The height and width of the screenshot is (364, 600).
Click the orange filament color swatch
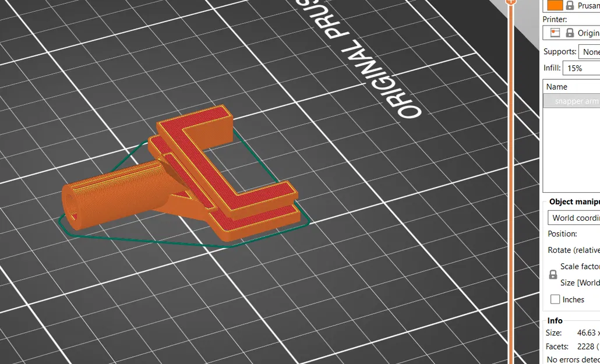coord(555,5)
